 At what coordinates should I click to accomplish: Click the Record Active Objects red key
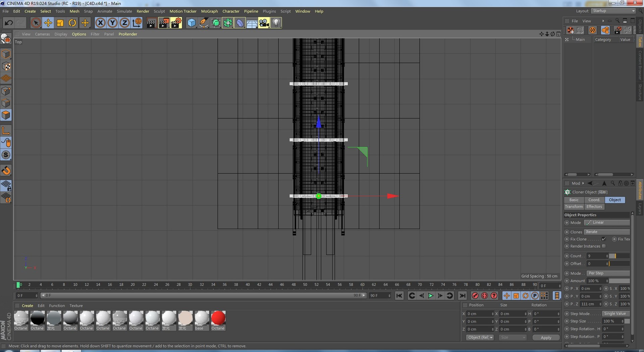click(475, 296)
